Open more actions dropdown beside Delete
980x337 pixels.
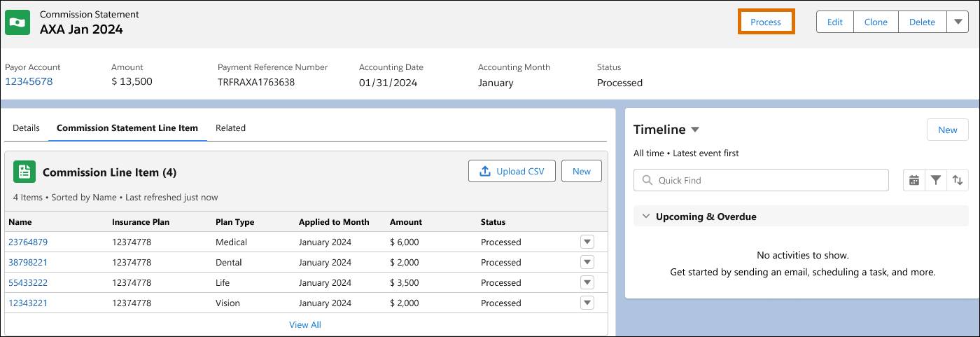pos(958,22)
